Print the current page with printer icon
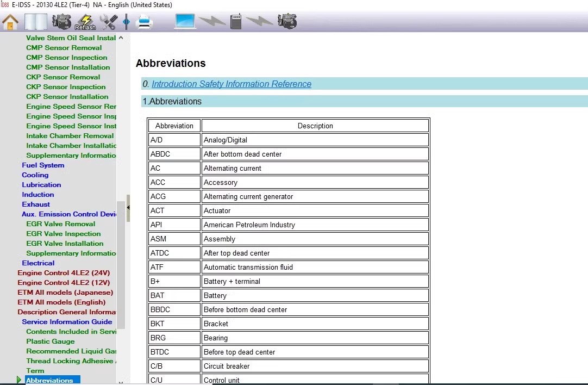Screen dimensions: 588x385 (x=144, y=22)
